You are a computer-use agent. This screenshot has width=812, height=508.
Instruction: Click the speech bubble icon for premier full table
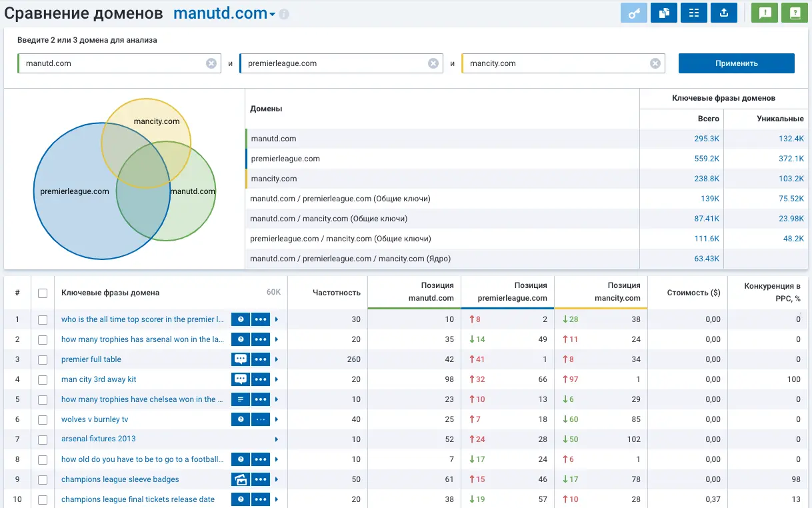[240, 359]
